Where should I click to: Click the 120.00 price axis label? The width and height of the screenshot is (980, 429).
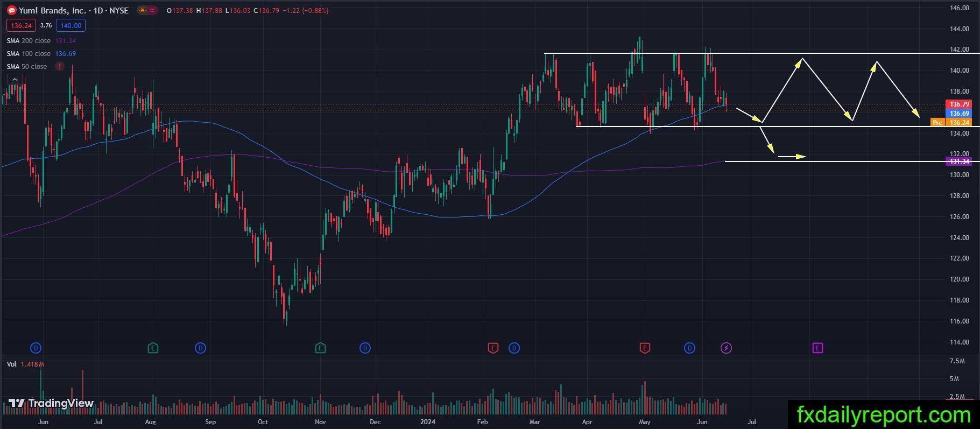point(960,279)
